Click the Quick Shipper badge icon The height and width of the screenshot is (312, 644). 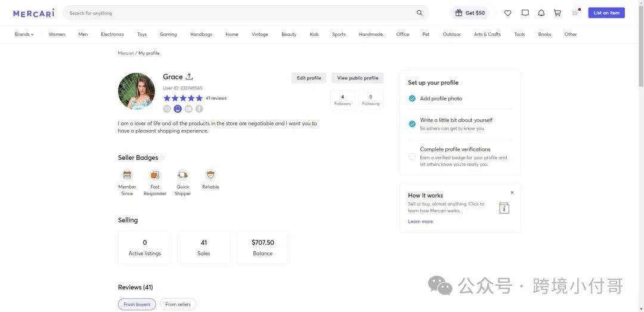point(183,175)
